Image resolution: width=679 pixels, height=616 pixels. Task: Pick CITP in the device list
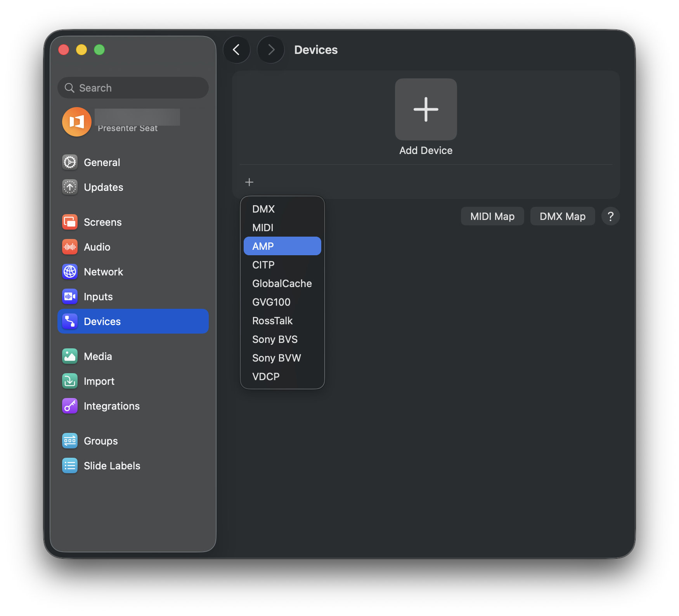pyautogui.click(x=282, y=265)
